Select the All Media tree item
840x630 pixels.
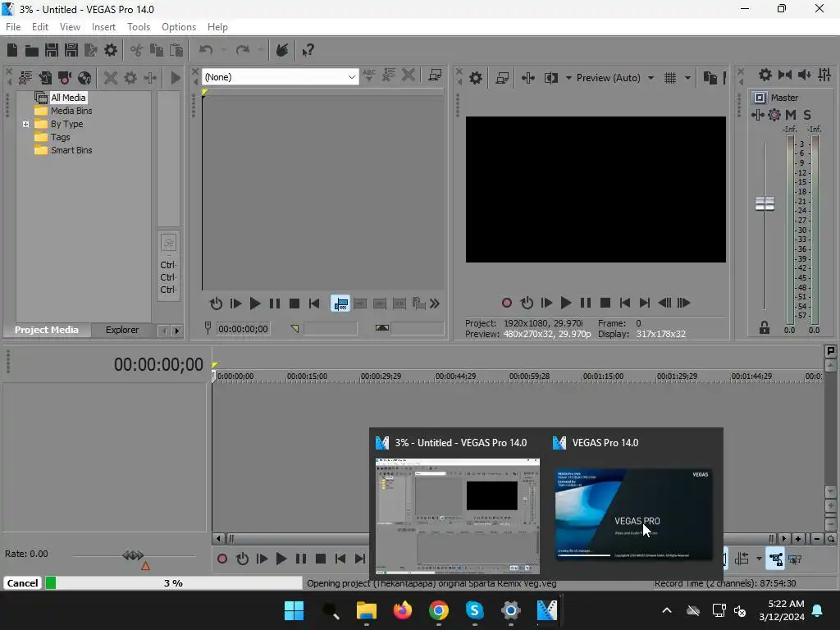68,98
